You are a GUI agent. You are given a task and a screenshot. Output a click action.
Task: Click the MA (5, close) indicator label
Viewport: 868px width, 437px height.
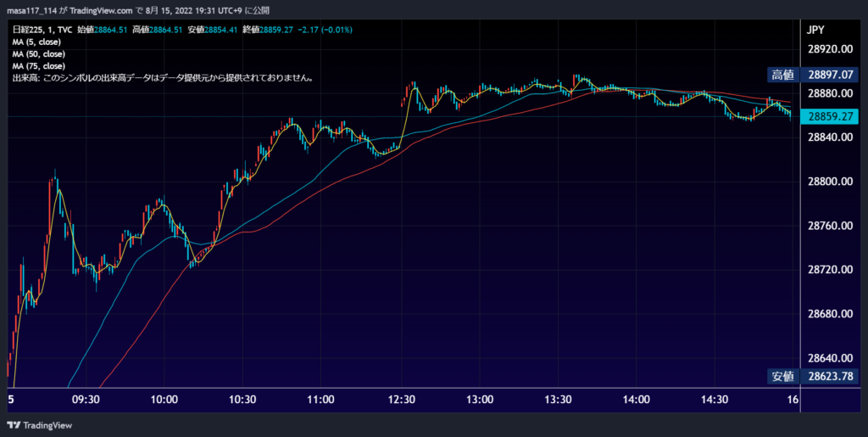[36, 42]
